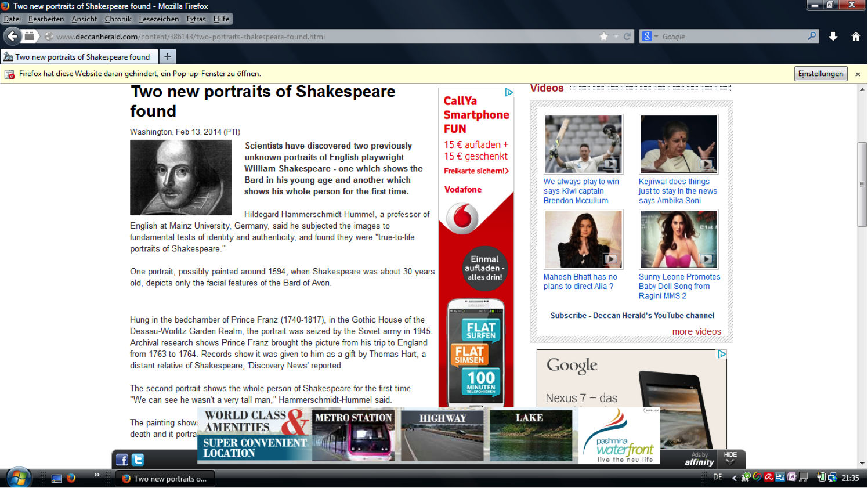The height and width of the screenshot is (488, 868).
Task: Open the Chronik menu
Action: click(x=118, y=19)
